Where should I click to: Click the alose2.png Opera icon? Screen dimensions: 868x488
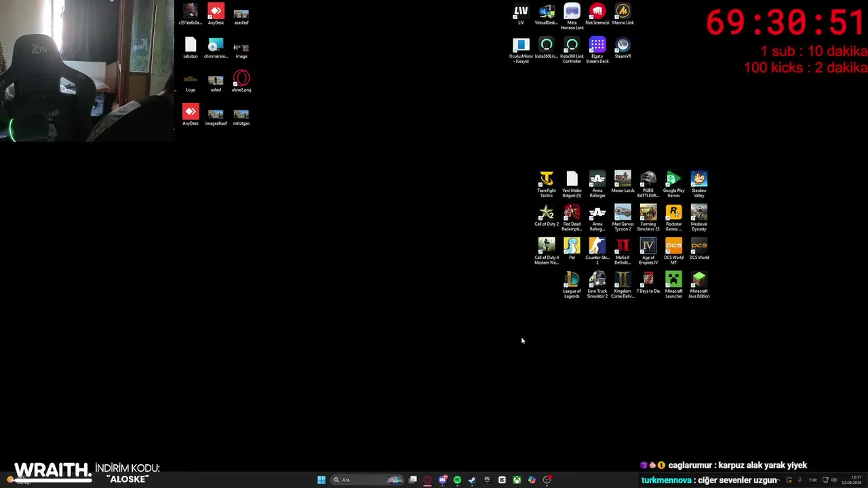click(241, 81)
